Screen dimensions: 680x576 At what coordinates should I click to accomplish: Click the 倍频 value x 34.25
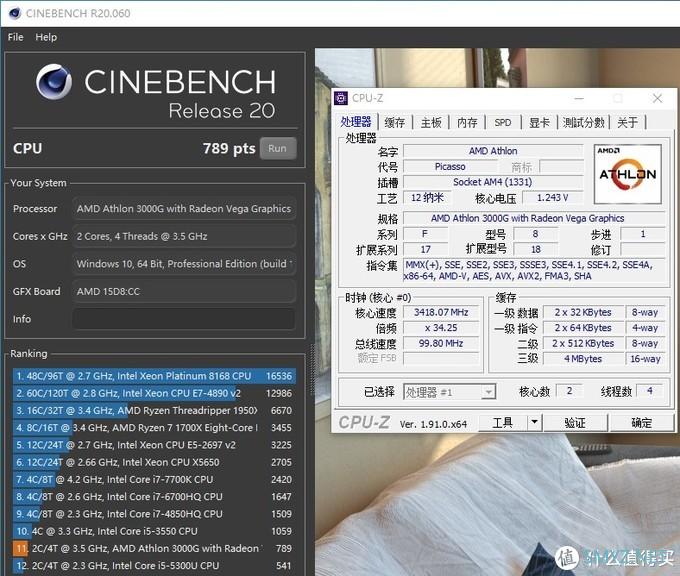[441, 328]
